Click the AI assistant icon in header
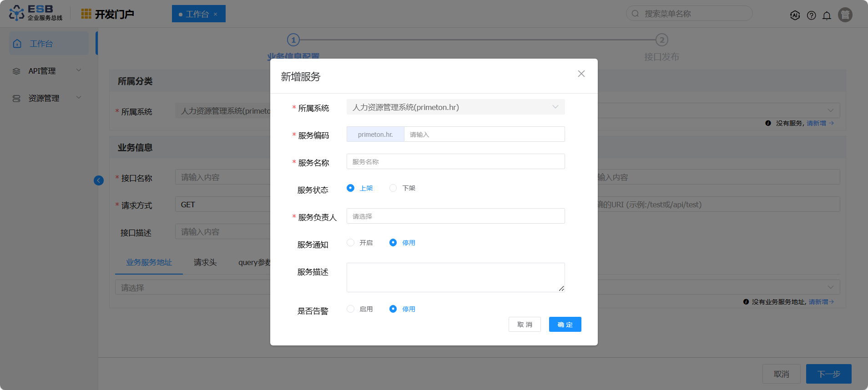The width and height of the screenshot is (868, 390). [x=795, y=15]
